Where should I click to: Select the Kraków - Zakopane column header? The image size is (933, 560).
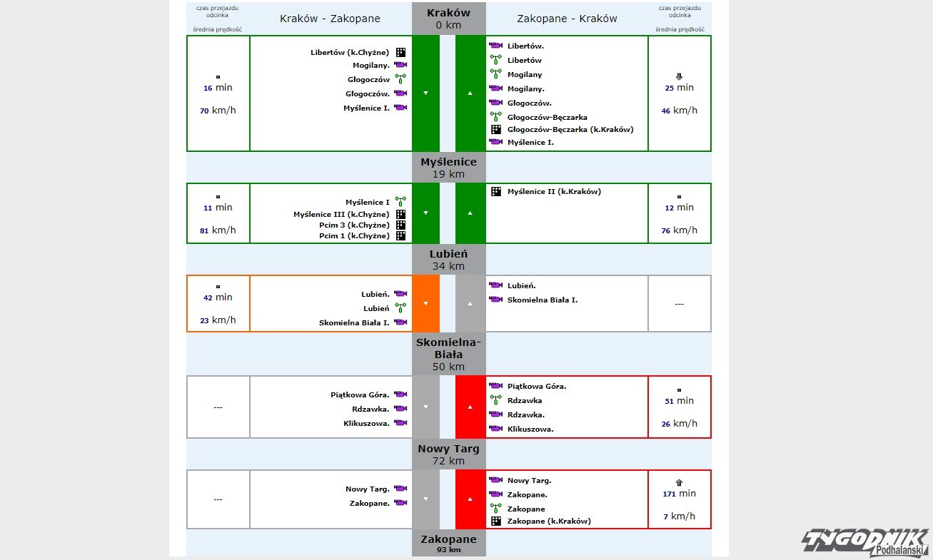(330, 19)
